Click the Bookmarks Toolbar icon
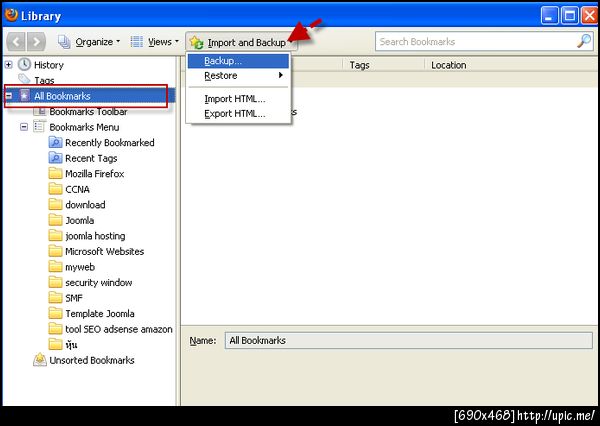 coord(39,111)
